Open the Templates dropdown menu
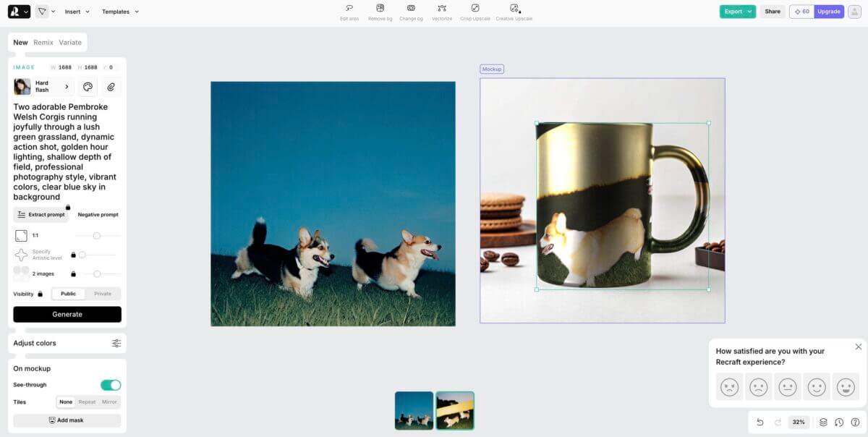Image resolution: width=868 pixels, height=437 pixels. click(x=120, y=12)
